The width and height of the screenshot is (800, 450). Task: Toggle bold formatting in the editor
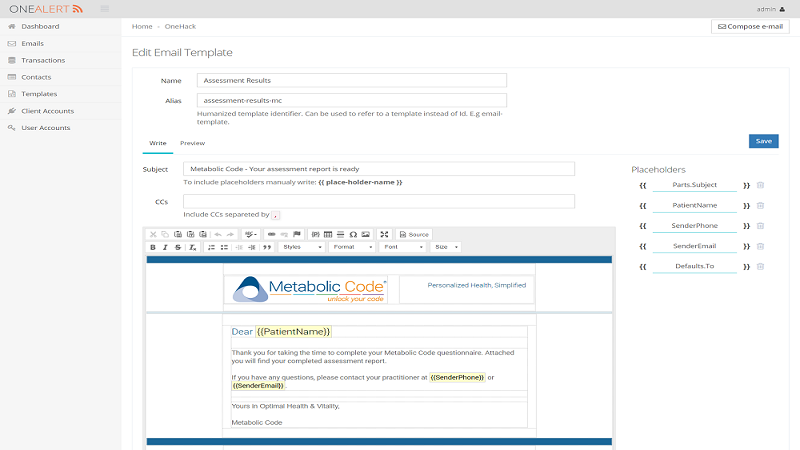pyautogui.click(x=153, y=247)
